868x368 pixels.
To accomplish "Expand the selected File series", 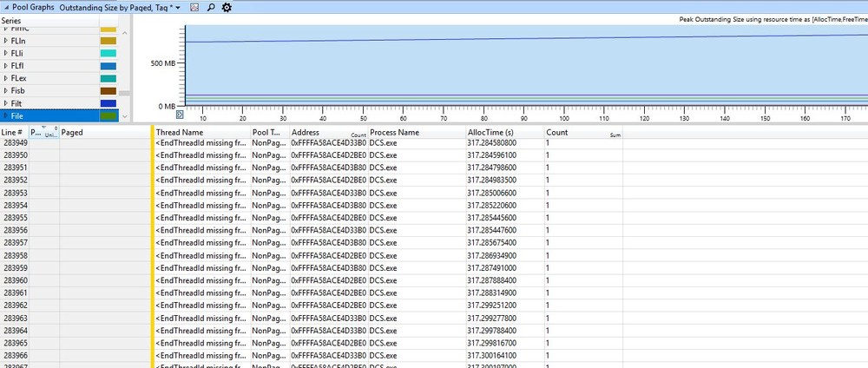I will [6, 116].
